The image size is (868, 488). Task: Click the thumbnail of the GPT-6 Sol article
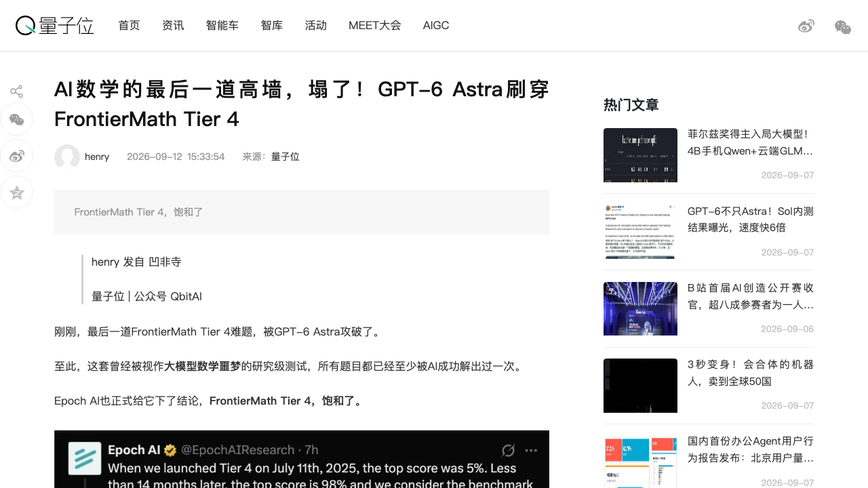coord(640,232)
